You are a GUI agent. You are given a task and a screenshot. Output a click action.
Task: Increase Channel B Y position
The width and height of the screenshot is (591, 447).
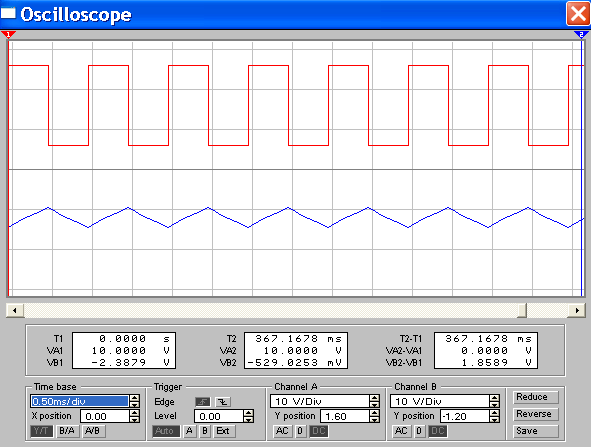tap(495, 413)
